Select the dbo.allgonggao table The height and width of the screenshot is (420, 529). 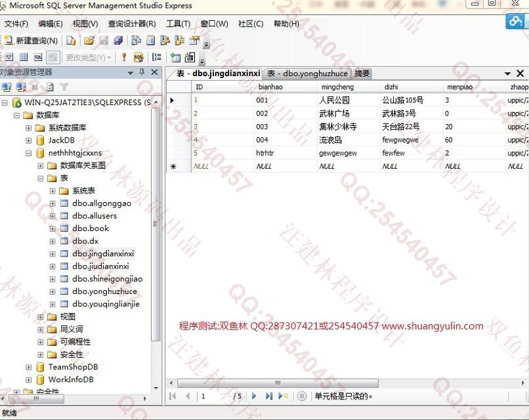coord(102,203)
